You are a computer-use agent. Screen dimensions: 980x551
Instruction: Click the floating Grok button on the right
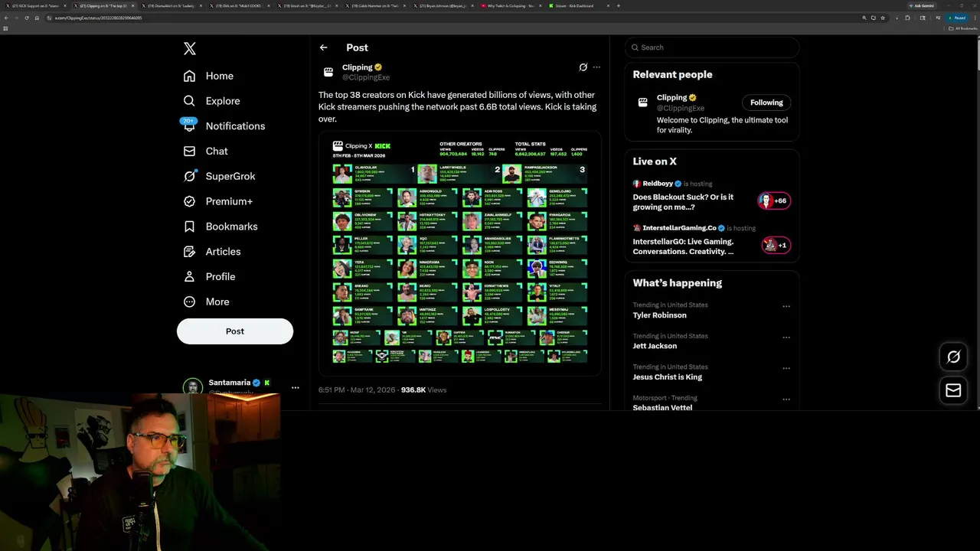tap(953, 357)
